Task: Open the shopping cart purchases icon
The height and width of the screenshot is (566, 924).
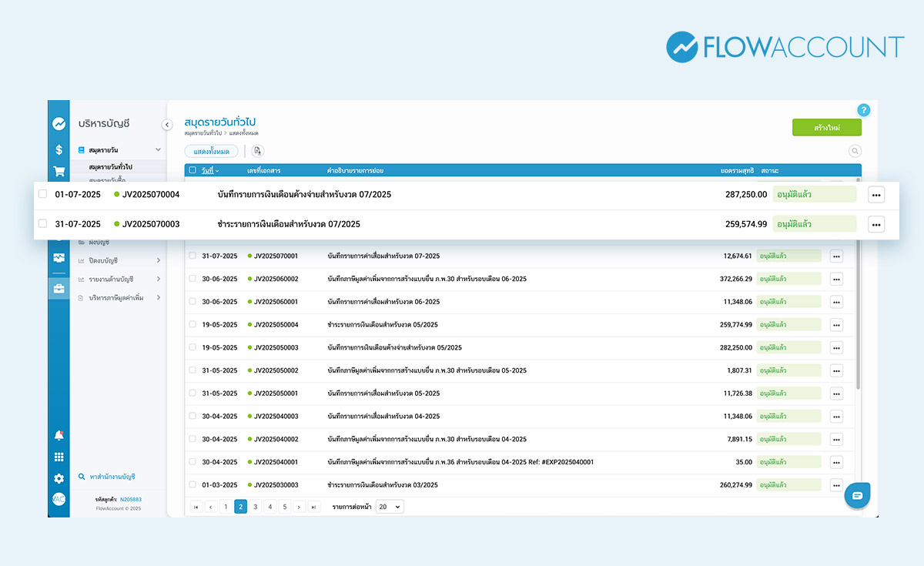Action: coord(59,171)
